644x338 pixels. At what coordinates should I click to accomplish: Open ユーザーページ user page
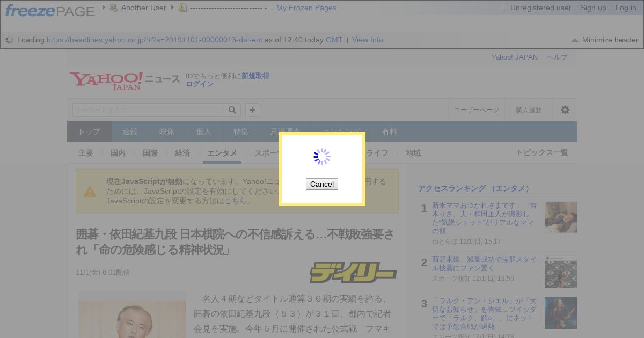click(x=477, y=110)
